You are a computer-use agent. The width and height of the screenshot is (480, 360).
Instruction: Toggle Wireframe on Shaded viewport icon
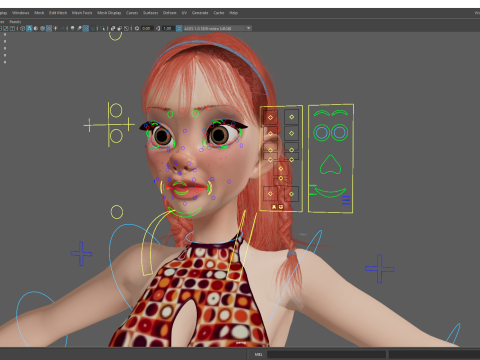42,28
